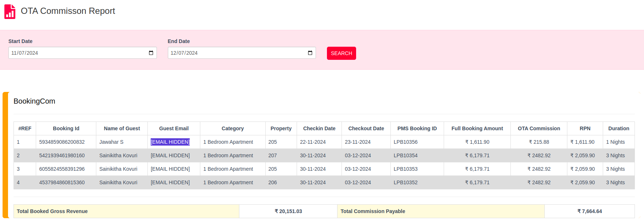Click the Property column header

281,128
